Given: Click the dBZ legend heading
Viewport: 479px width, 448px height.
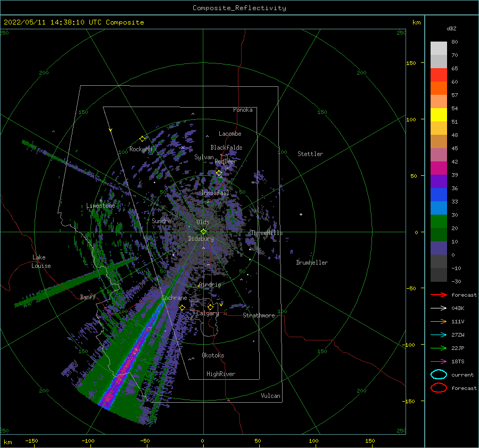Looking at the screenshot, I should pyautogui.click(x=451, y=28).
